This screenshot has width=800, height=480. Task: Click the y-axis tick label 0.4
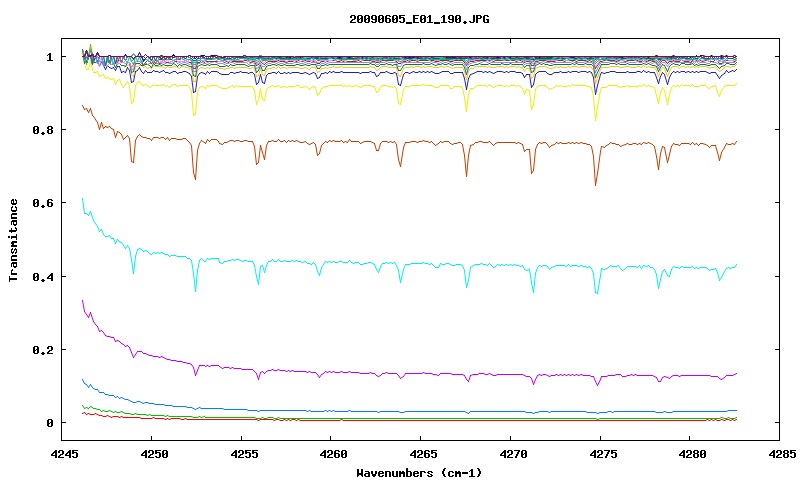(x=42, y=276)
